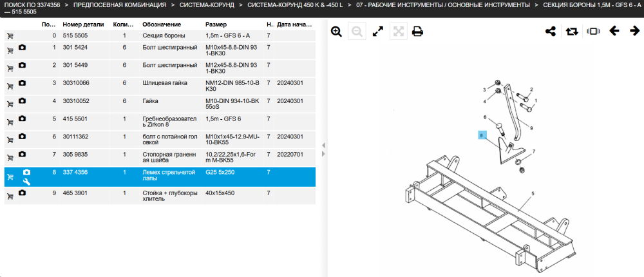Click highlighted callout 8 in diagram
Image resolution: width=644 pixels, height=277 pixels.
pyautogui.click(x=482, y=135)
